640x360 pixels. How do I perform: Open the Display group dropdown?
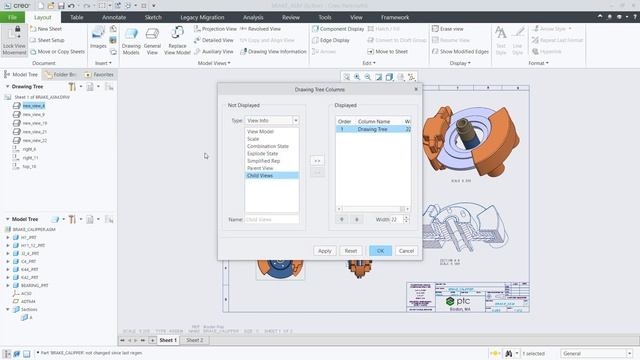(460, 63)
